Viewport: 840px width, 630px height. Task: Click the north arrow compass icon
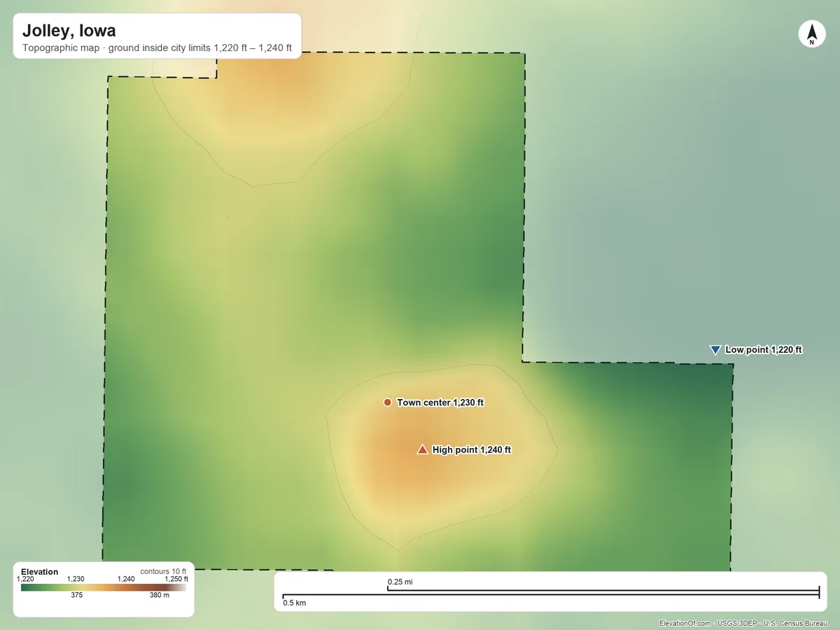pyautogui.click(x=812, y=34)
